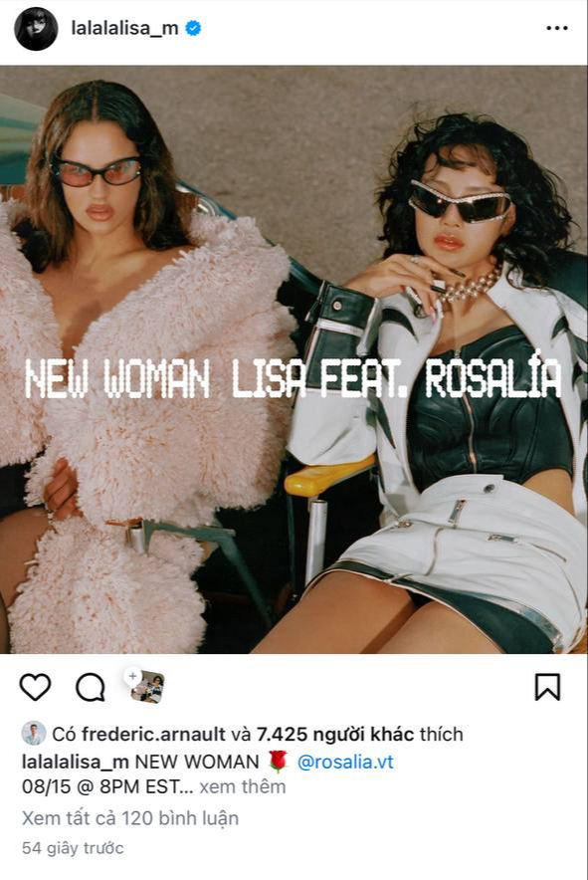The height and width of the screenshot is (880, 588).
Task: Expand the caption with 'xem thêm'
Action: 243,786
